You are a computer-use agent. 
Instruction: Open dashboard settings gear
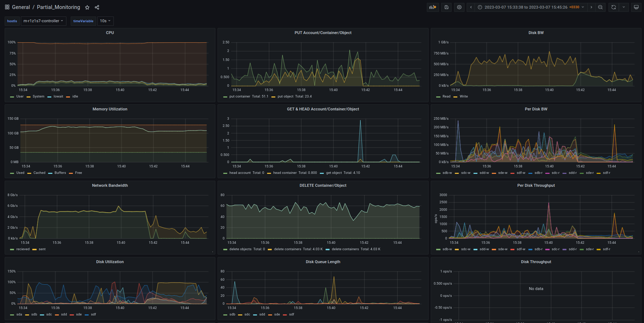pyautogui.click(x=459, y=7)
